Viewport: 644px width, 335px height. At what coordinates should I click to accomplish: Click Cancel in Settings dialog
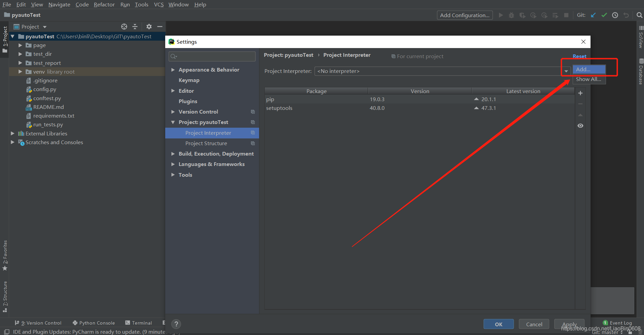point(534,324)
